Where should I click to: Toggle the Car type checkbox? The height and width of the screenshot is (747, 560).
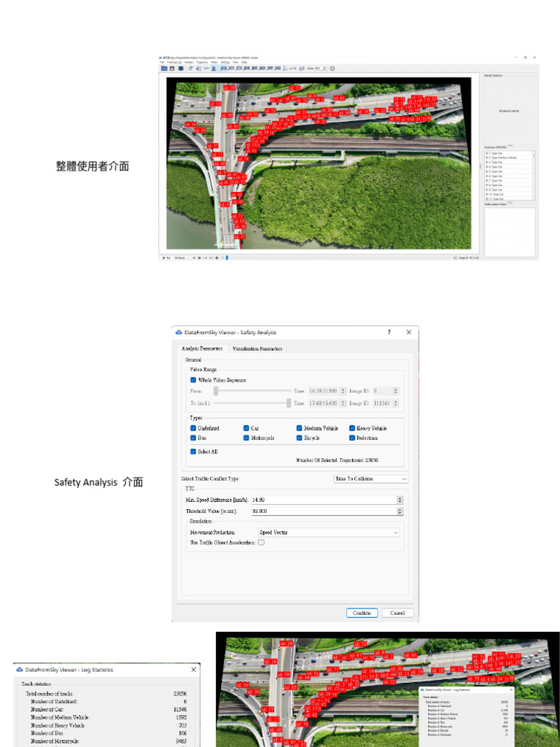point(246,427)
